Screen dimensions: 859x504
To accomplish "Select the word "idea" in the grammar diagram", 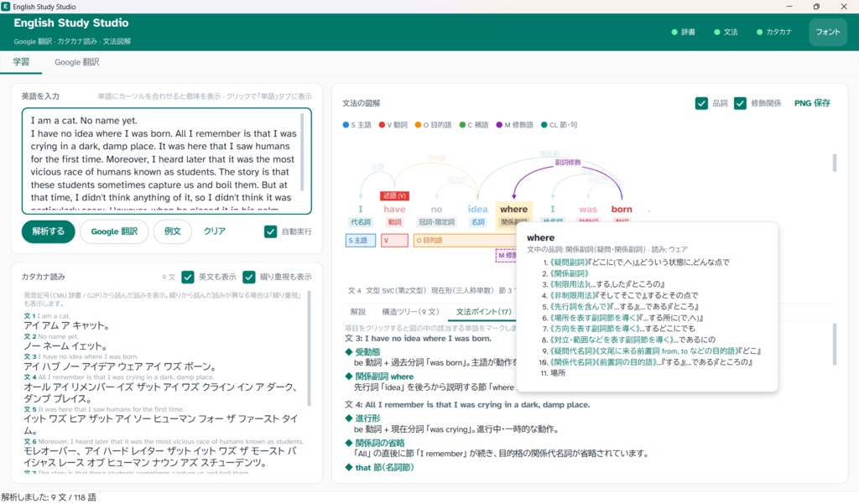I will click(477, 210).
